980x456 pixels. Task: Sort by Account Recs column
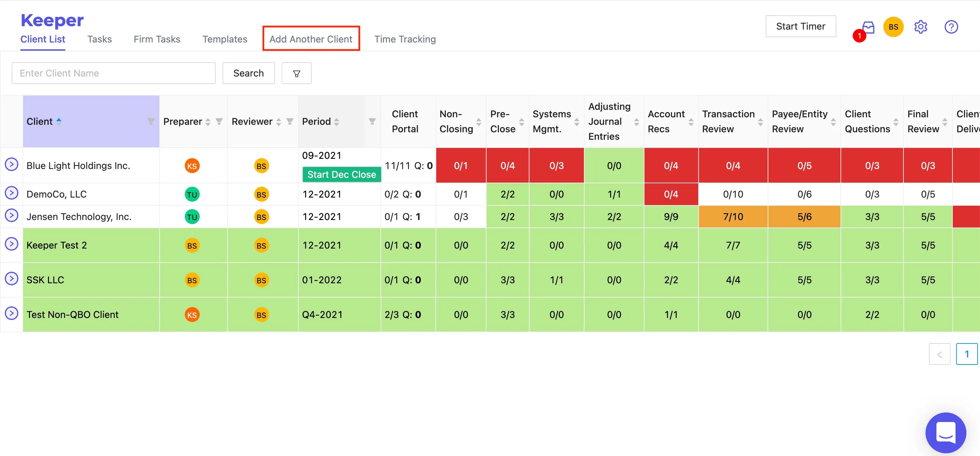point(691,122)
